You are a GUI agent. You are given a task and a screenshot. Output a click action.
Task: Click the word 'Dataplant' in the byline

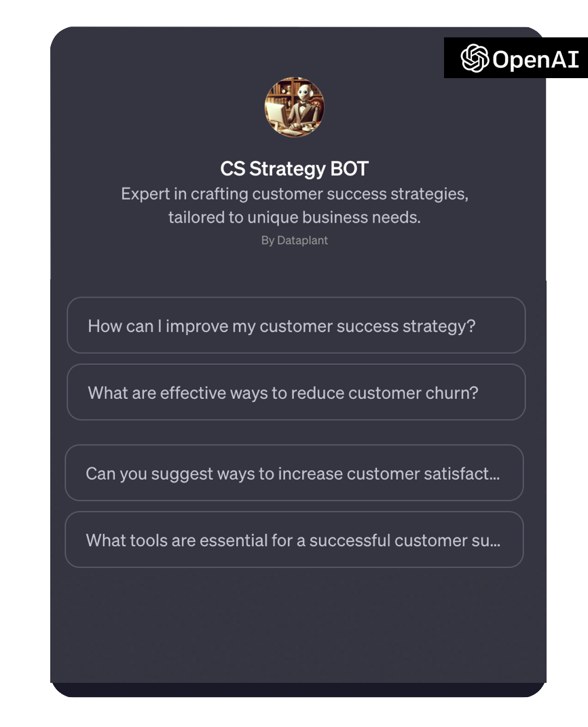pyautogui.click(x=302, y=240)
